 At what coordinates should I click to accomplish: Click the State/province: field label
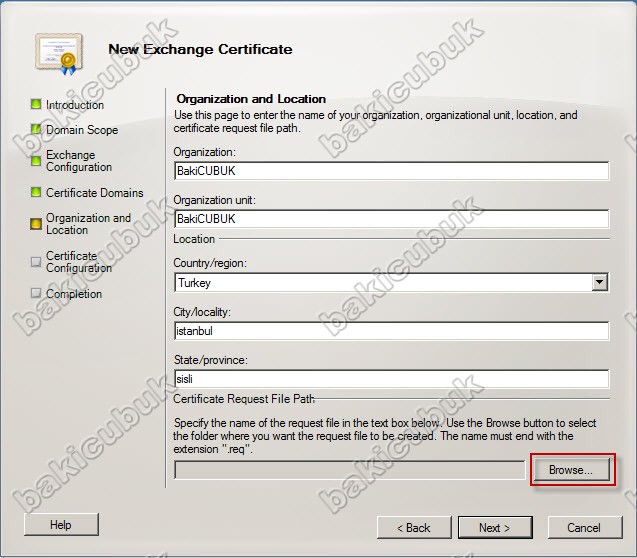(210, 360)
